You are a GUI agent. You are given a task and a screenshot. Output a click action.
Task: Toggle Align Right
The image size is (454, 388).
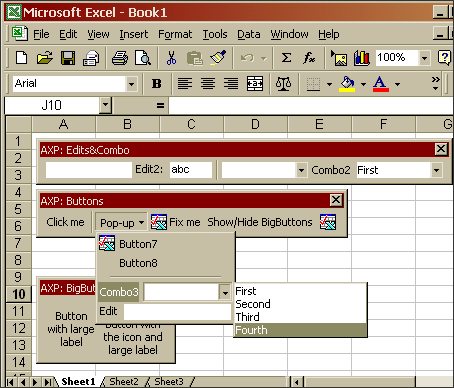tap(231, 83)
